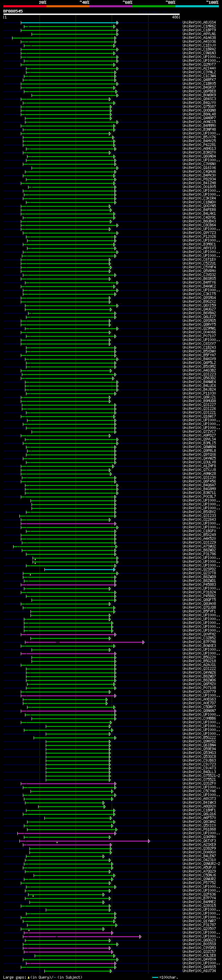This screenshot has width=222, height=980.
Task: Open hit UniRef100_C1BPT9
Action: click(x=199, y=30)
